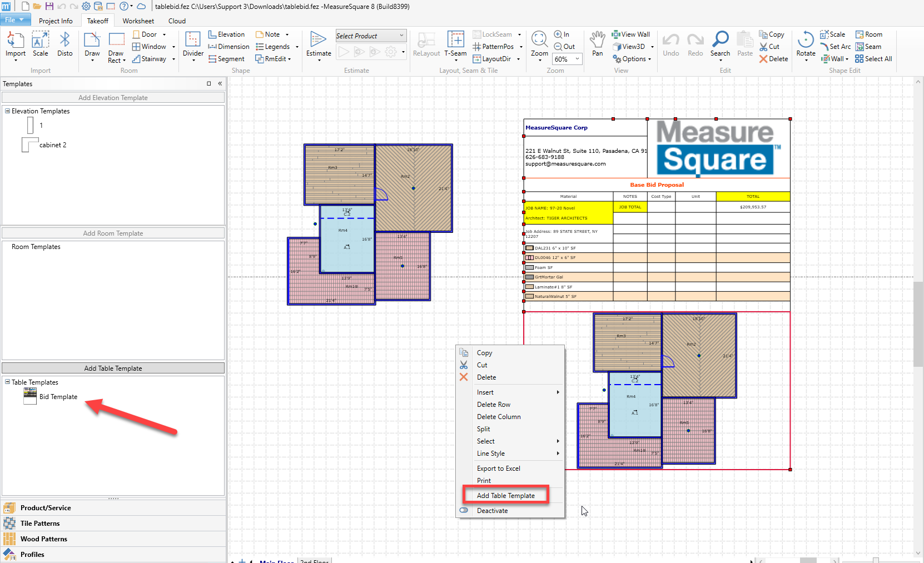This screenshot has height=563, width=924.
Task: Switch to the Cloud tab
Action: tap(177, 21)
